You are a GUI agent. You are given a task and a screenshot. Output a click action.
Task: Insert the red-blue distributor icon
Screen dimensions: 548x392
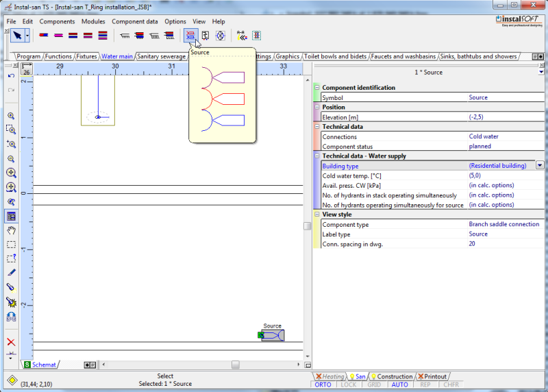(140, 36)
